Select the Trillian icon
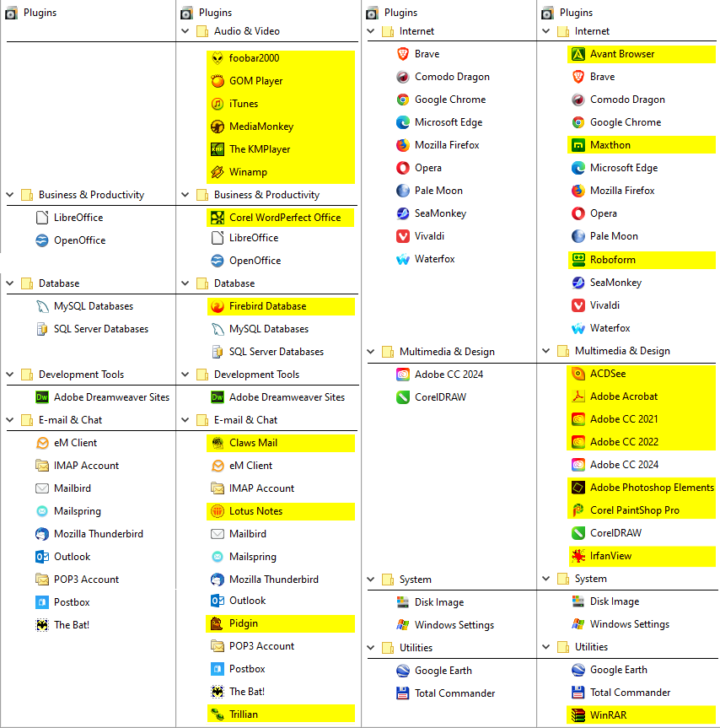This screenshot has height=728, width=720. (x=218, y=714)
